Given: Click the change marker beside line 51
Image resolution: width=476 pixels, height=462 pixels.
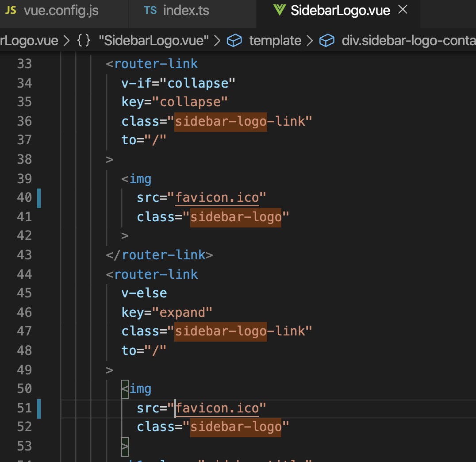Looking at the screenshot, I should tap(39, 409).
